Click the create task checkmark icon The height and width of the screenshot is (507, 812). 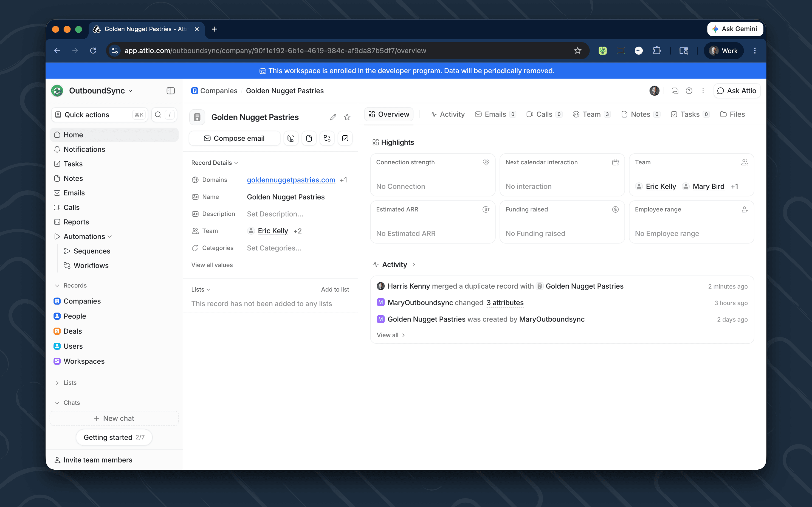click(x=345, y=138)
